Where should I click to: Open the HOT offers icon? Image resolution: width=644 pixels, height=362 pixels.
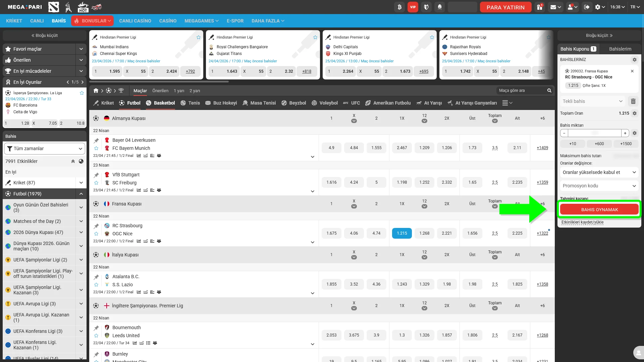point(83,7)
